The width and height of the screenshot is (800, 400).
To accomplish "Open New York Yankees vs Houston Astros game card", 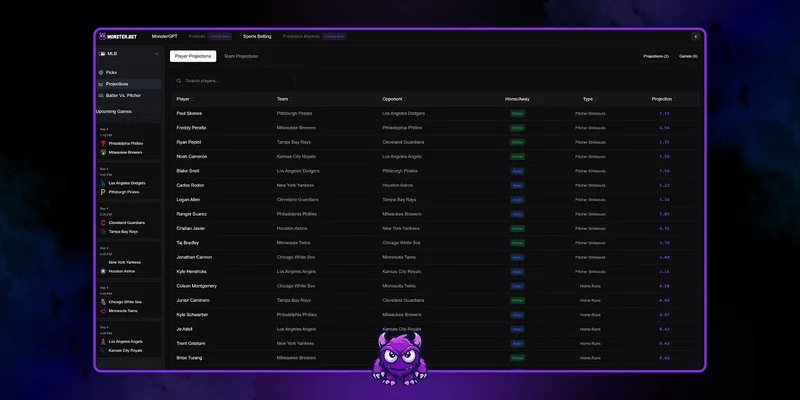I will point(129,260).
